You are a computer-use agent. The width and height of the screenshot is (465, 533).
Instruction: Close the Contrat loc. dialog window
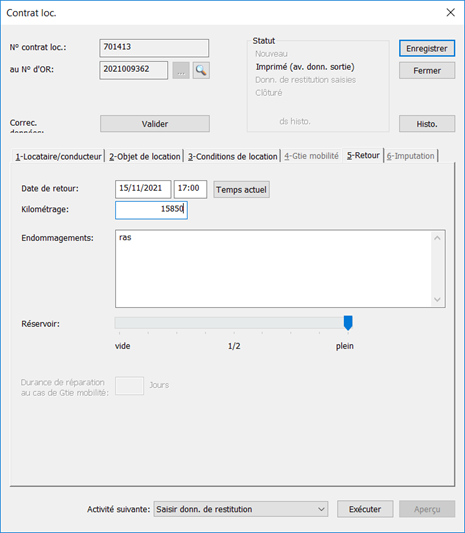tap(450, 13)
